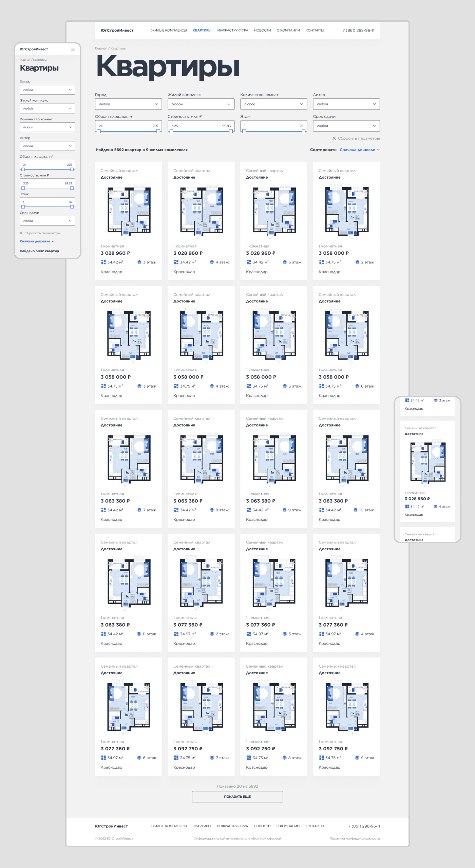Click the ЮгСтройИнвест logo in the desktop header
Image resolution: width=475 pixels, height=868 pixels.
click(117, 31)
